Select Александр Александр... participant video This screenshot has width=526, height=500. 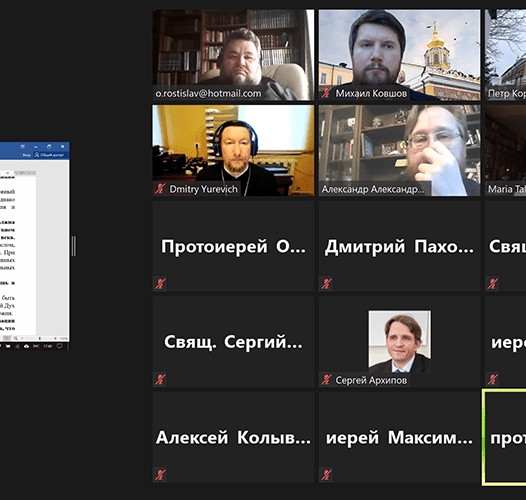click(400, 150)
